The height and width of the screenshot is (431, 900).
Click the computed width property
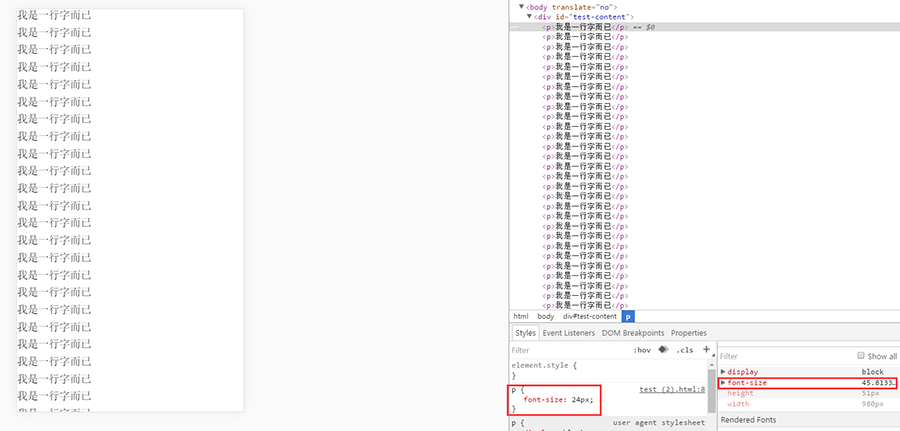[x=738, y=404]
